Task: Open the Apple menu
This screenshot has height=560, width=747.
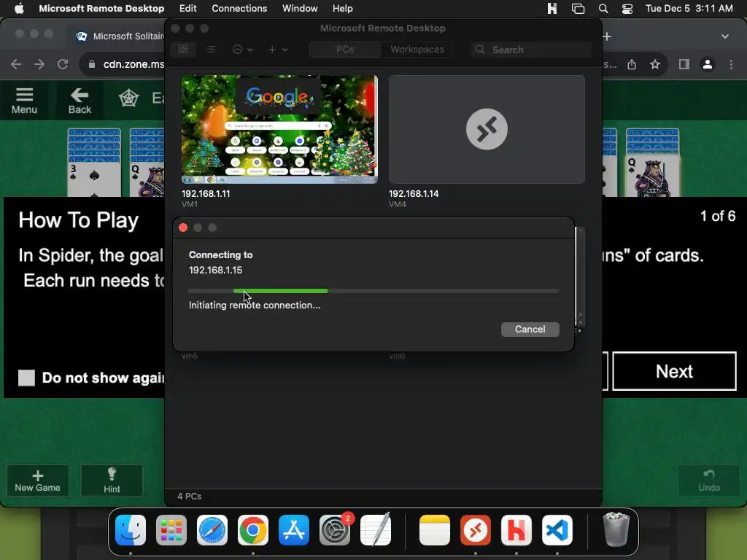Action: (19, 8)
